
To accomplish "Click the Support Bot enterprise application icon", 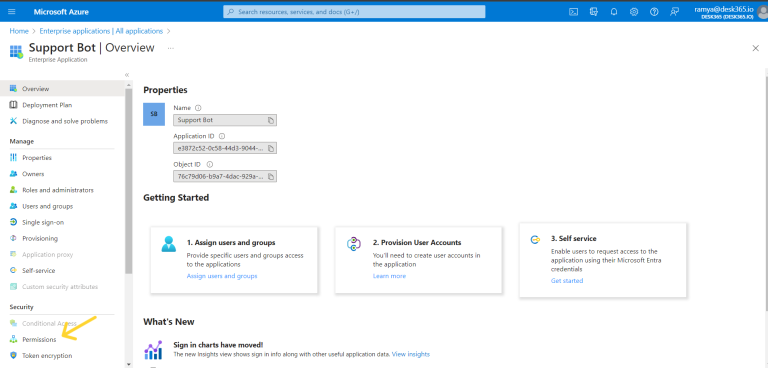I will pyautogui.click(x=16, y=51).
